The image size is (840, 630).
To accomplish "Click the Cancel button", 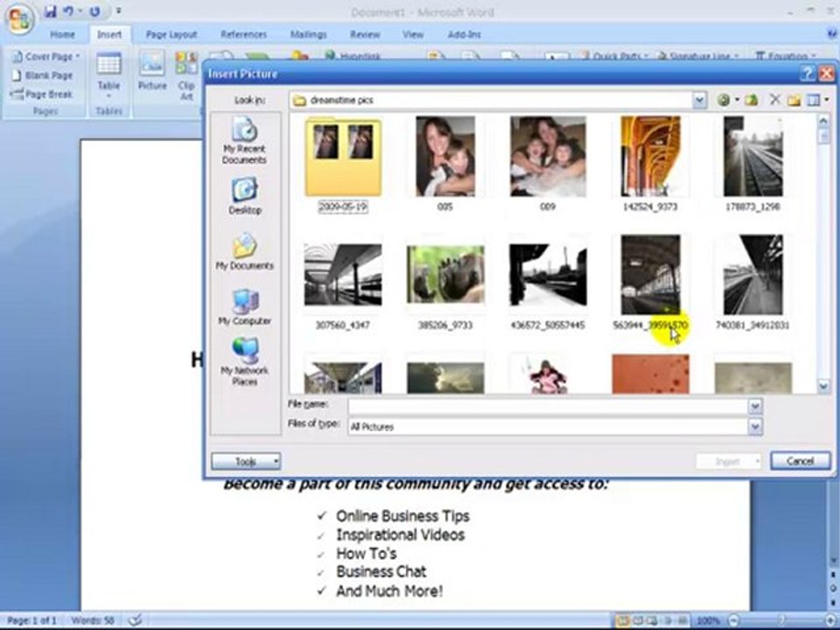I will coord(801,461).
